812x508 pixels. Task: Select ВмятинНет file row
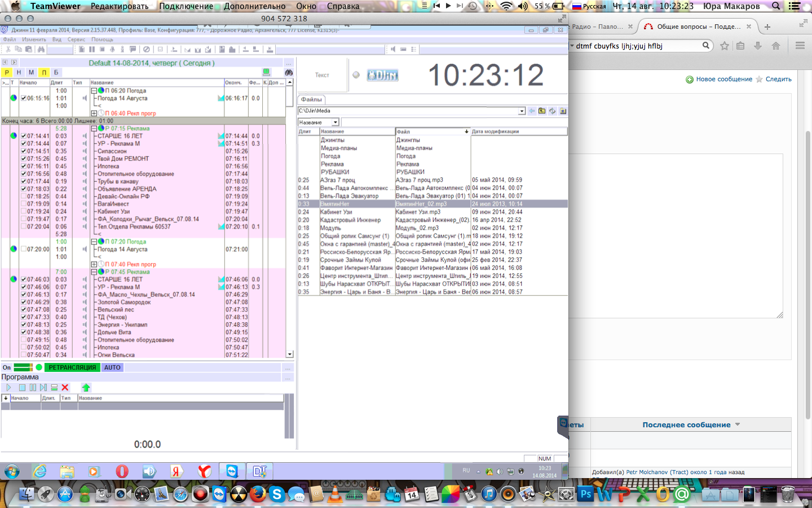(x=433, y=204)
